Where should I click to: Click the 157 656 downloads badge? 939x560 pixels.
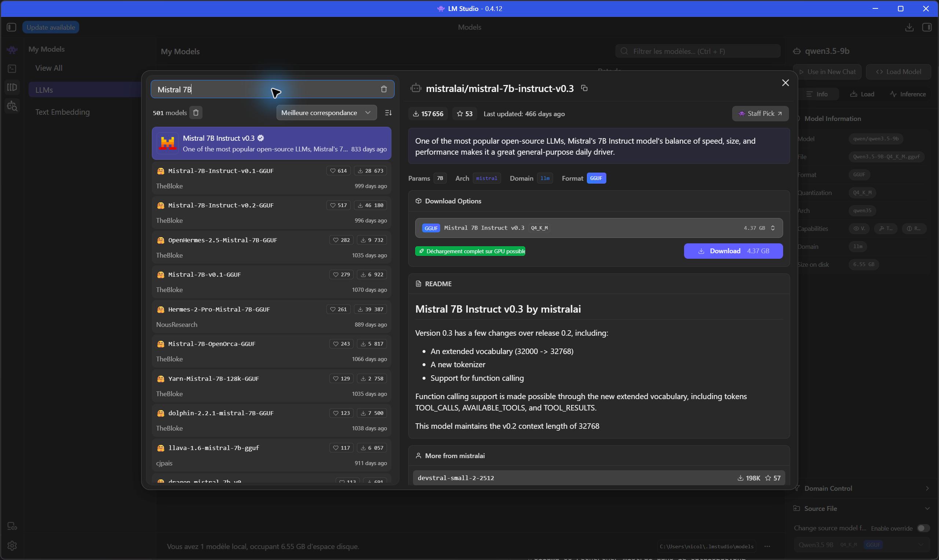428,114
